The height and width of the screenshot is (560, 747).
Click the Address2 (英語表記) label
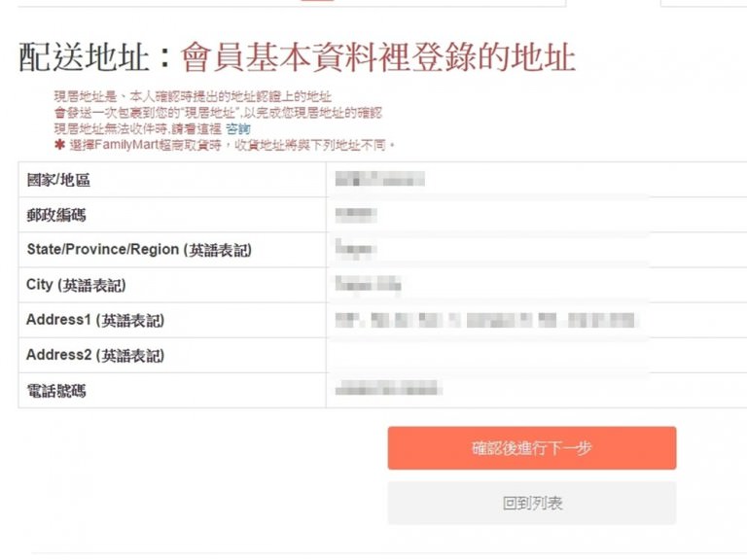point(95,355)
